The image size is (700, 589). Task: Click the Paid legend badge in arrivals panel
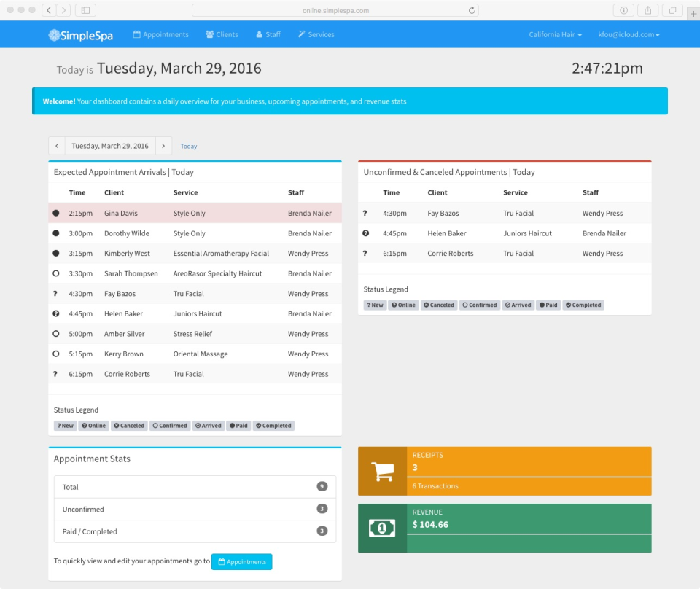pos(239,426)
